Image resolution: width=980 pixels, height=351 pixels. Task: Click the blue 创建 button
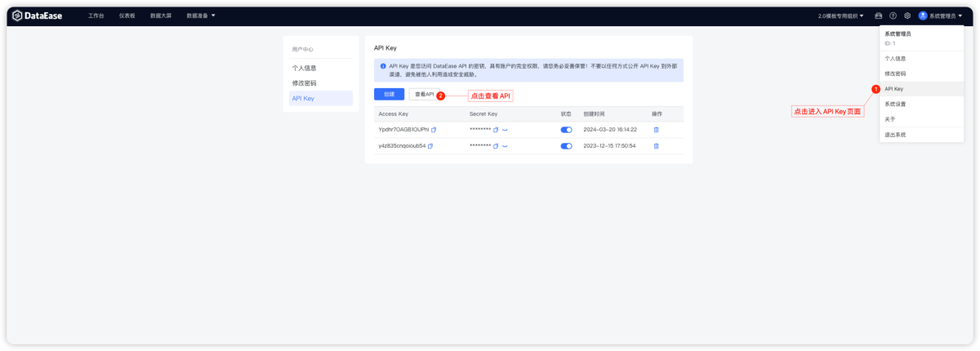coord(389,95)
